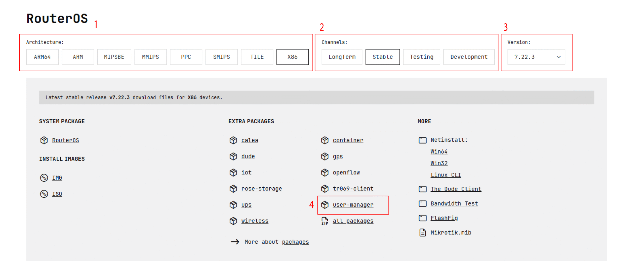Open the FlashFig link
The image size is (644, 272).
coord(444,218)
